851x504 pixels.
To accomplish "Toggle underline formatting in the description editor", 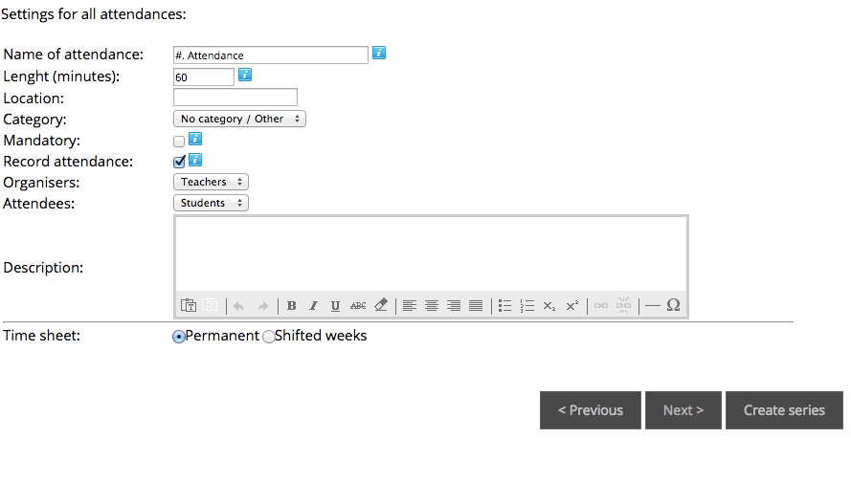I will pyautogui.click(x=335, y=306).
